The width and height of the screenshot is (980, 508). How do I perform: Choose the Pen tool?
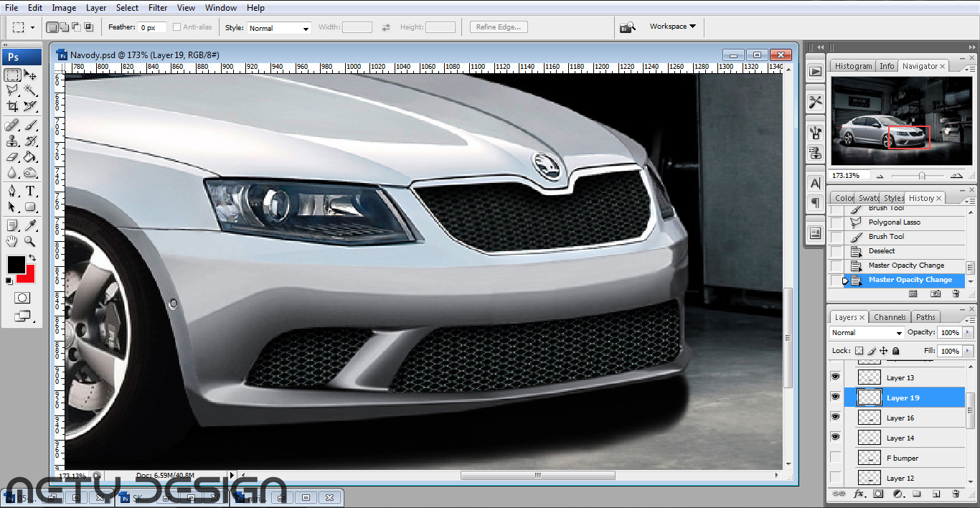(12, 192)
